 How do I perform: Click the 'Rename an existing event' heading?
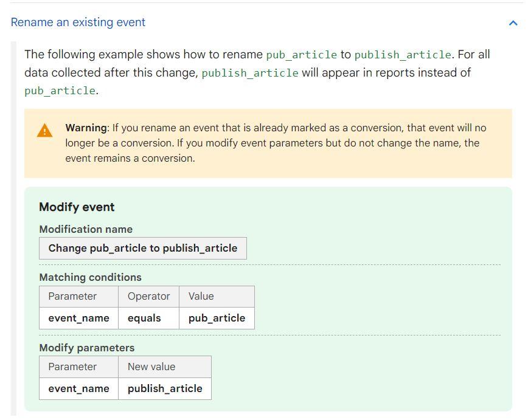tap(78, 22)
